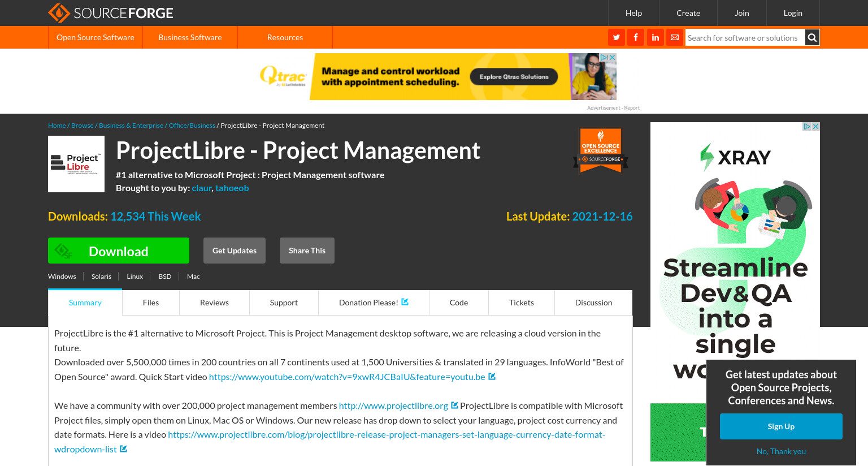This screenshot has width=868, height=466.
Task: Switch to the Files tab
Action: point(151,303)
